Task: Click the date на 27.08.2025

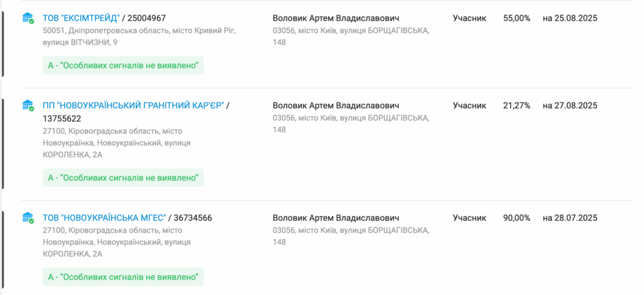Action: coord(570,106)
